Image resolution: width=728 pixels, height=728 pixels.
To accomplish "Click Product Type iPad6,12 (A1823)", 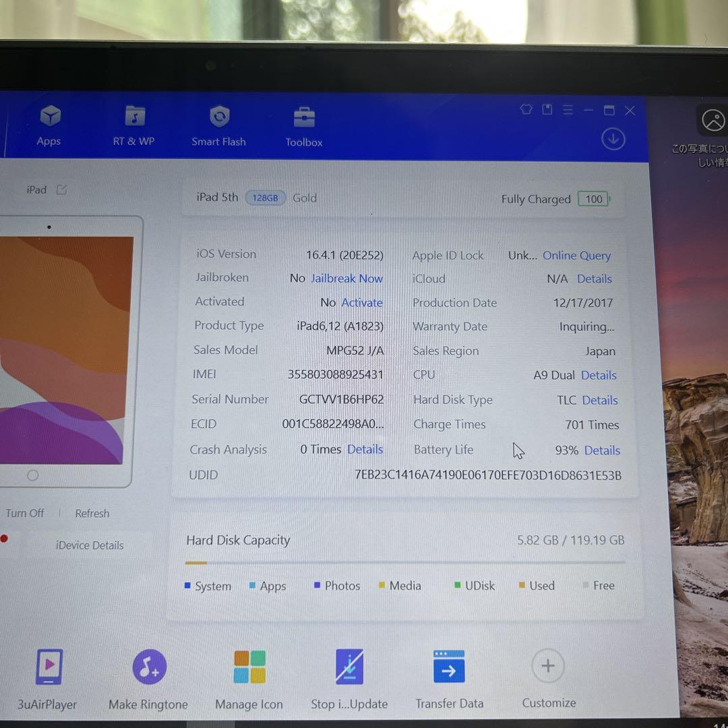I will point(340,326).
